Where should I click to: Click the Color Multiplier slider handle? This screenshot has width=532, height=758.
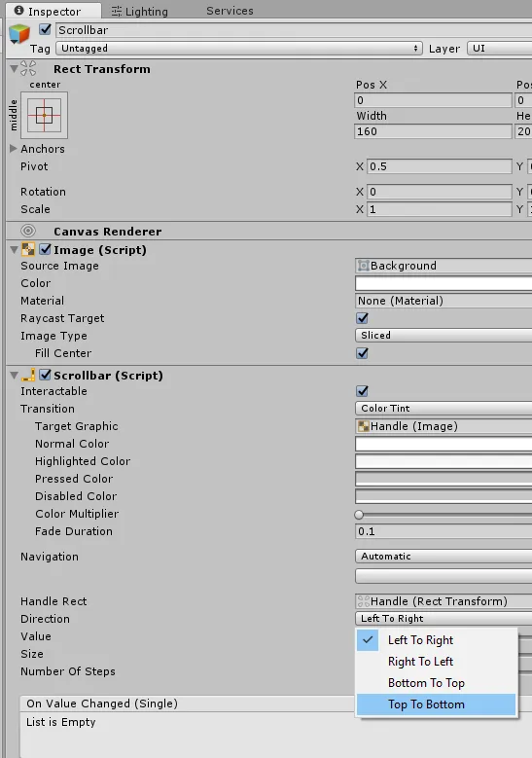[x=359, y=515]
